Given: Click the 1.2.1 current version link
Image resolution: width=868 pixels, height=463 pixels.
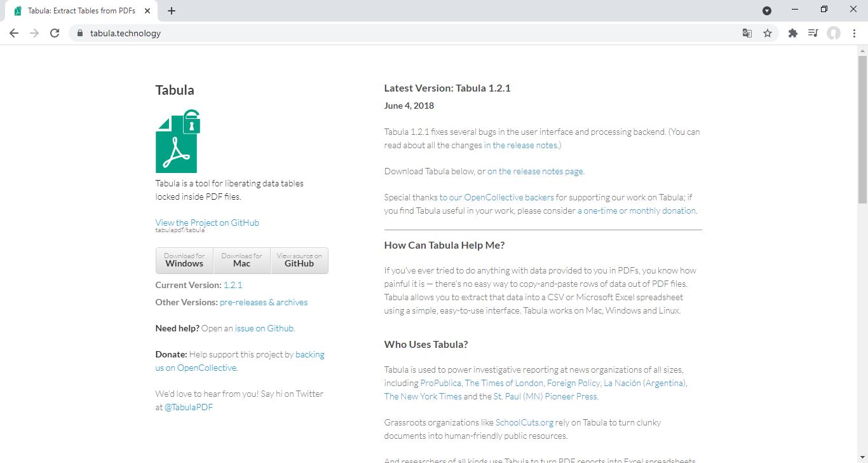Looking at the screenshot, I should click(x=233, y=285).
